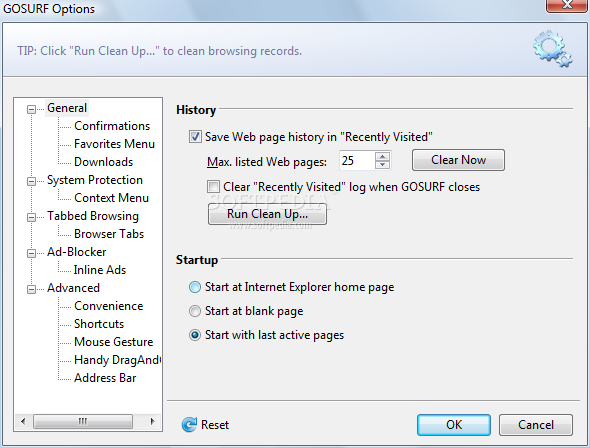590x448 pixels.
Task: Click the Reset refresh icon
Action: tap(189, 425)
